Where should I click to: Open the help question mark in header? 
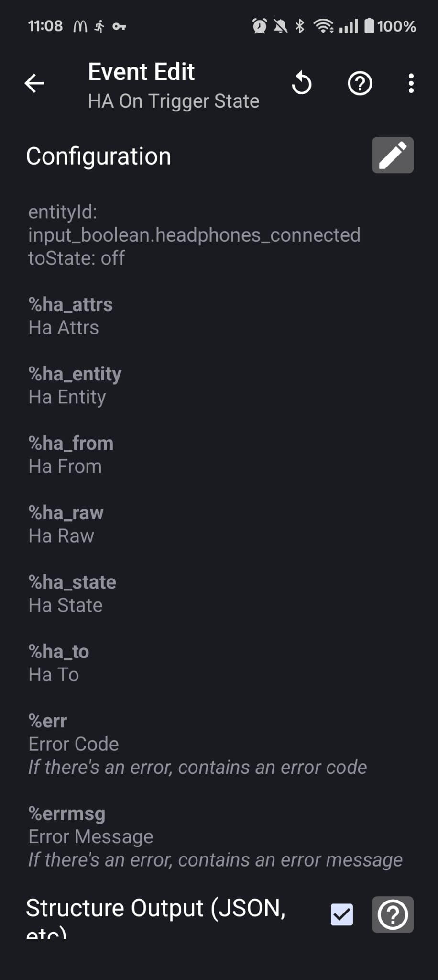360,84
